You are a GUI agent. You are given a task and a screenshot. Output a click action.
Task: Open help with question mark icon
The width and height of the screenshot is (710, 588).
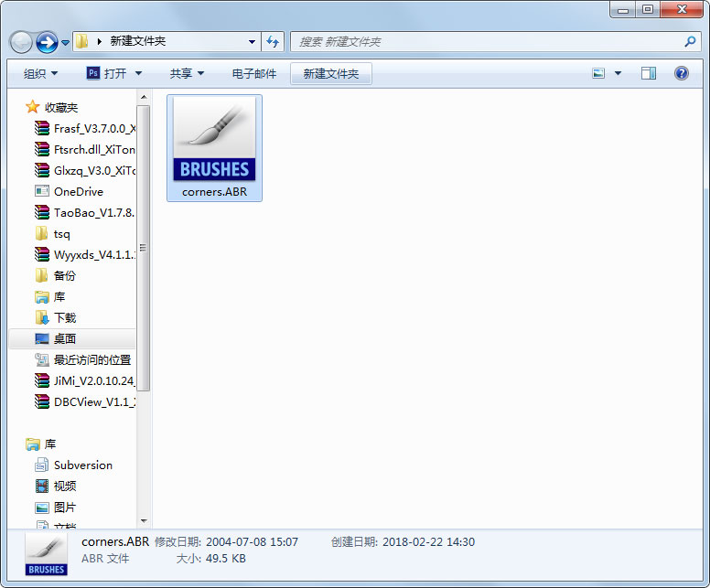681,73
